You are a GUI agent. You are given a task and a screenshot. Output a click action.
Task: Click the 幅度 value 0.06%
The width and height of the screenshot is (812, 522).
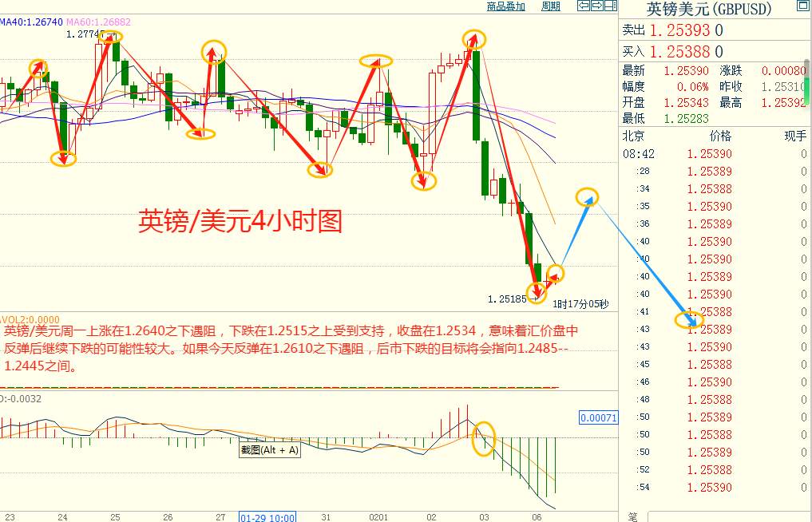point(692,86)
